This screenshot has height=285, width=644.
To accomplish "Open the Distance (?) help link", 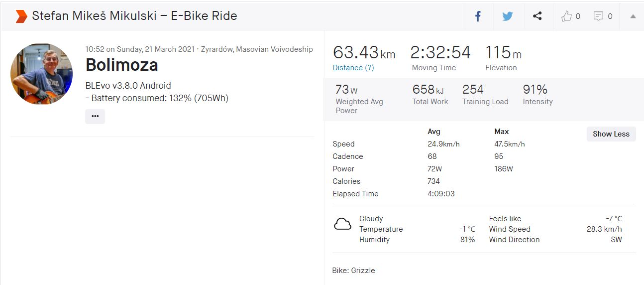I will tap(353, 68).
